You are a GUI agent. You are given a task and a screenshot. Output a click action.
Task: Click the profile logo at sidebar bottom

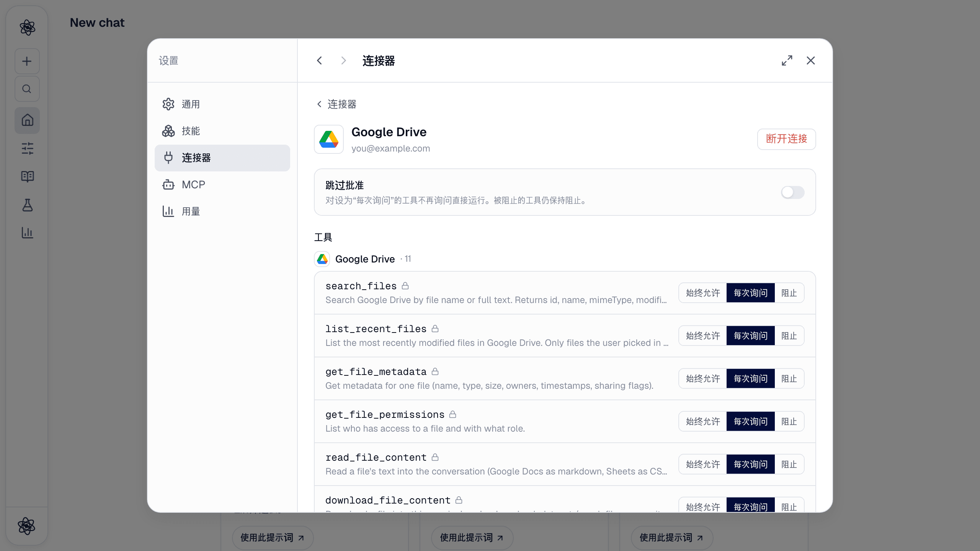point(26,526)
